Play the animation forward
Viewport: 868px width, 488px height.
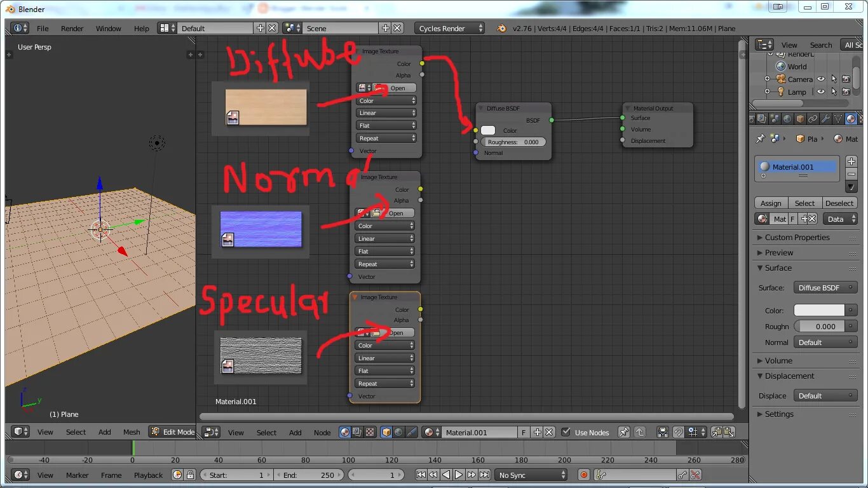coord(459,475)
